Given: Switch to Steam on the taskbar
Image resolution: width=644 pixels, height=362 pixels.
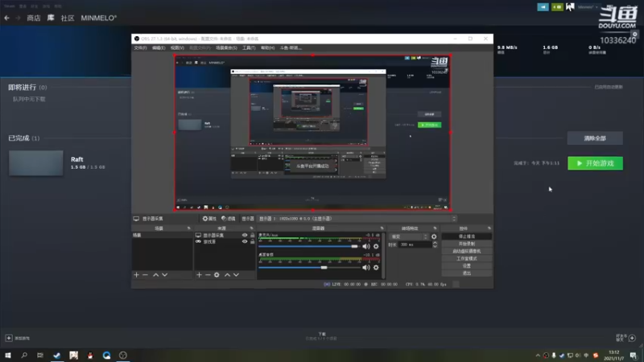Looking at the screenshot, I should 56,355.
